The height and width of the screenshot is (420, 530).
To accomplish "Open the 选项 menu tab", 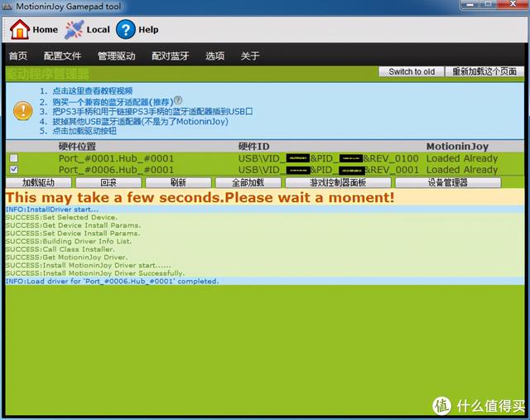I will click(x=215, y=56).
